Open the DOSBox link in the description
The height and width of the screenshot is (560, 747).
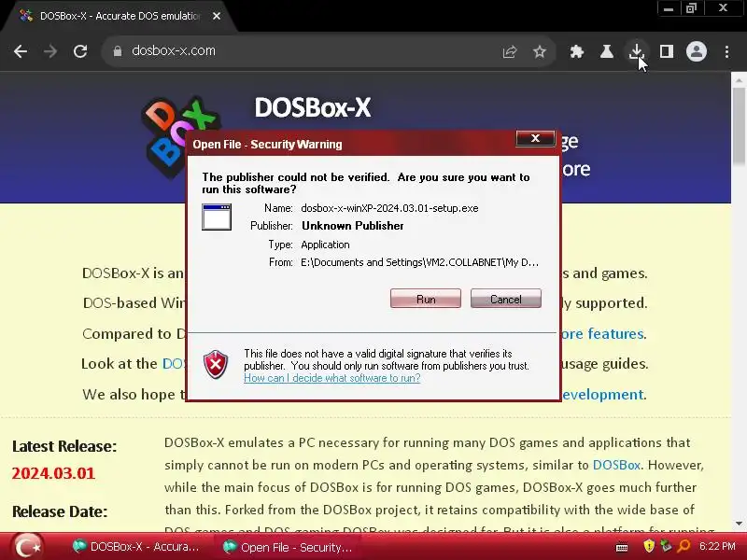pyautogui.click(x=616, y=465)
